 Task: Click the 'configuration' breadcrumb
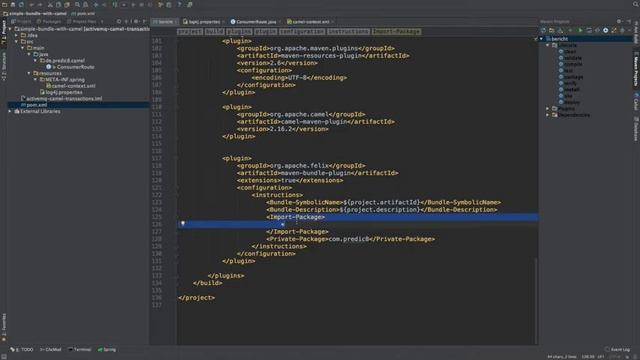(302, 31)
